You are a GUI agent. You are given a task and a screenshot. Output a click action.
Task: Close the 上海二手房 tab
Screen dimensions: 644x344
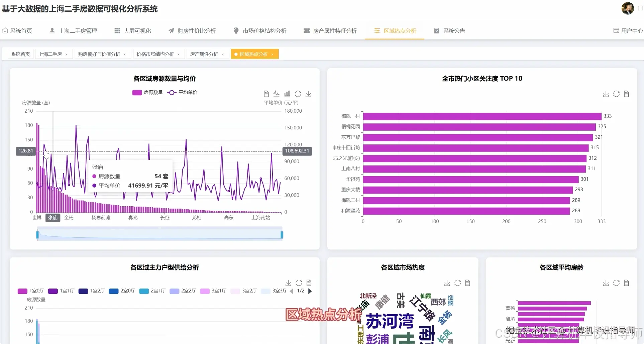point(66,54)
